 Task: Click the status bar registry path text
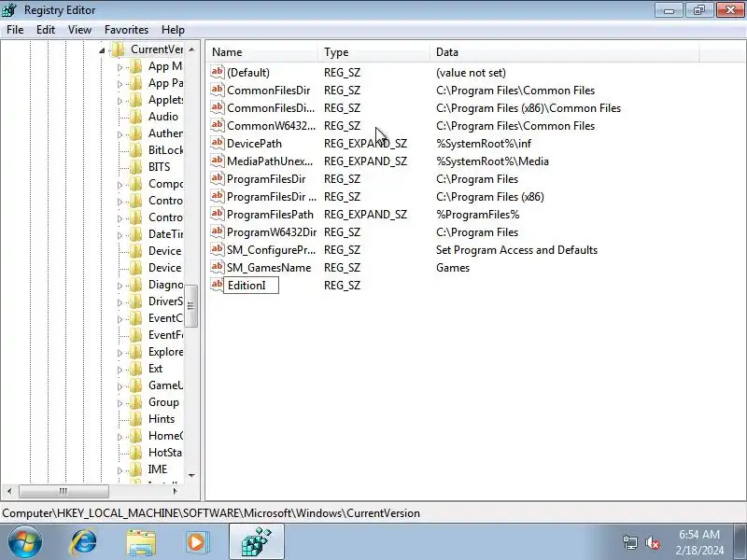click(211, 512)
